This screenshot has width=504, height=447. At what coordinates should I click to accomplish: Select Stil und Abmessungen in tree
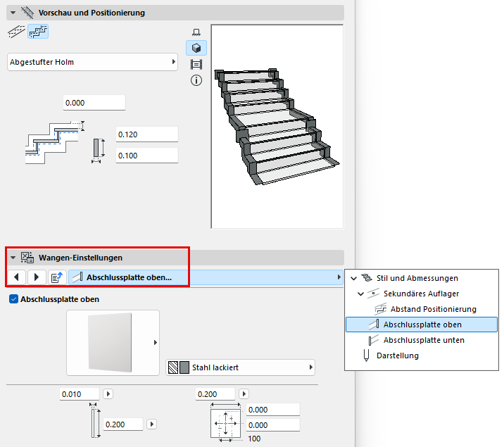point(417,278)
